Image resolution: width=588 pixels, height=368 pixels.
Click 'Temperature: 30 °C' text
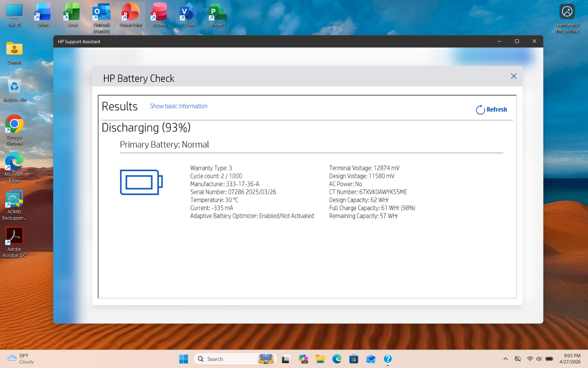(x=214, y=200)
